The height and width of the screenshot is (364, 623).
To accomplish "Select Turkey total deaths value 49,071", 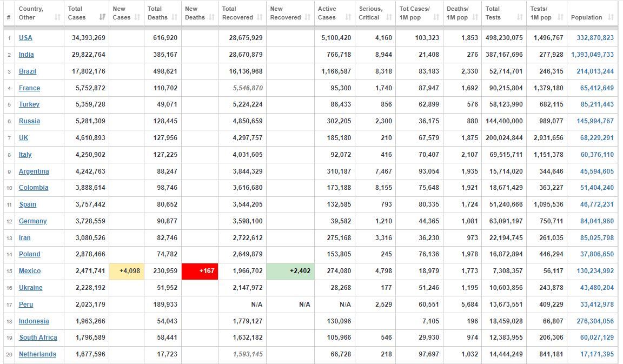I will [x=167, y=104].
